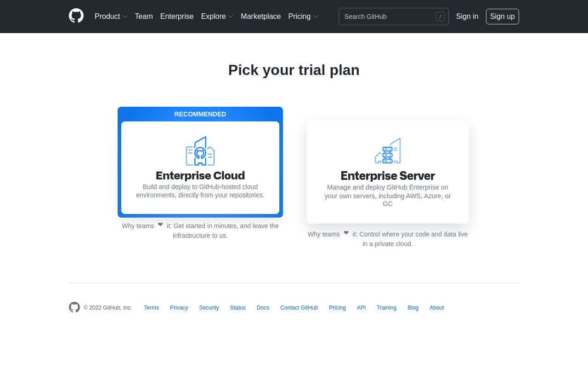
Task: Click Sign in
Action: tap(467, 17)
